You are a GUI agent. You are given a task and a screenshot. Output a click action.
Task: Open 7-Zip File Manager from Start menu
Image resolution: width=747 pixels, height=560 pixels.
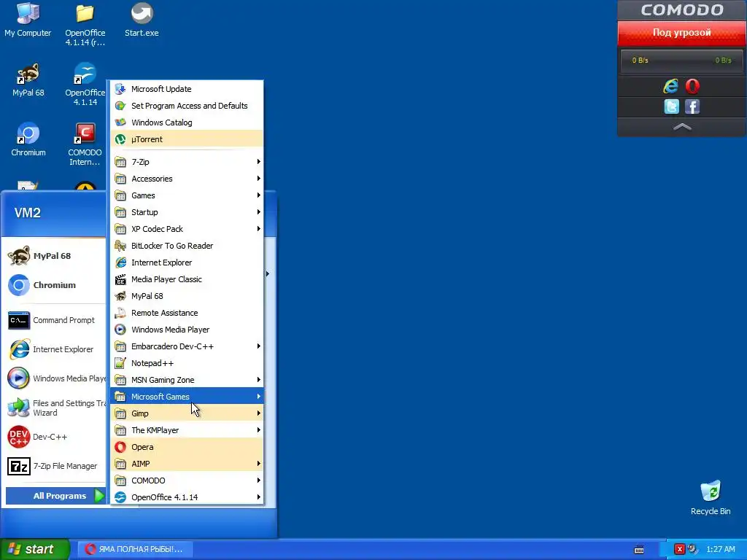click(x=55, y=466)
